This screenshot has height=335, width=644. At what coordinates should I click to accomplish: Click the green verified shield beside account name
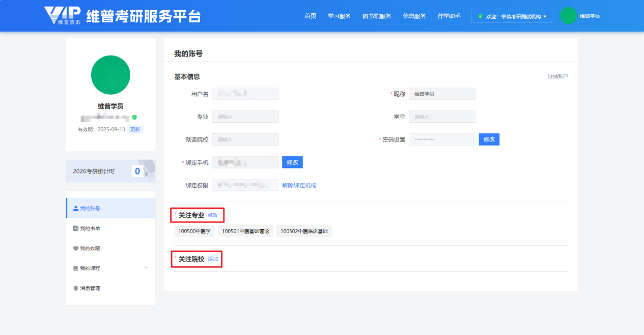point(134,117)
